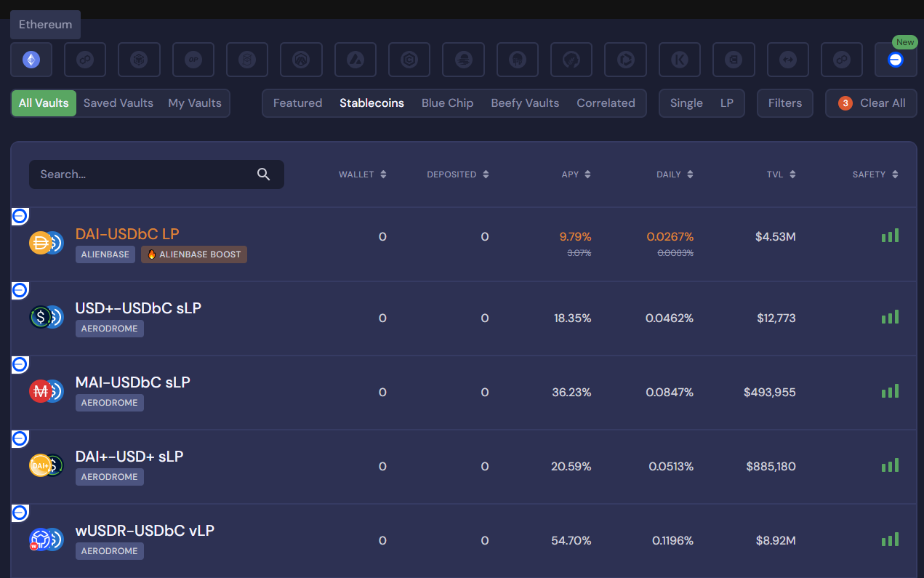Sort vaults by TVL column
Viewport: 924px width, 578px height.
[782, 174]
